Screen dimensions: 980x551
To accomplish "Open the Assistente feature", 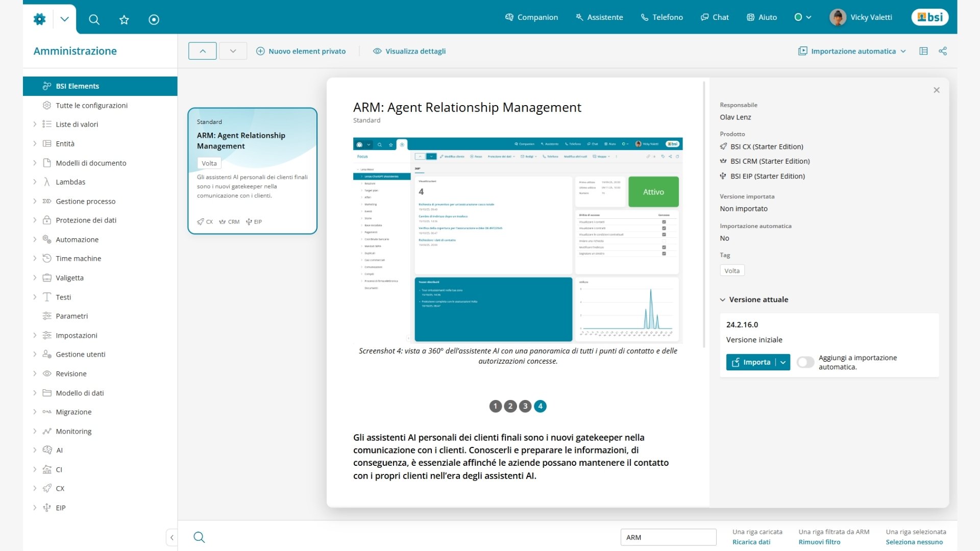I will (x=600, y=17).
